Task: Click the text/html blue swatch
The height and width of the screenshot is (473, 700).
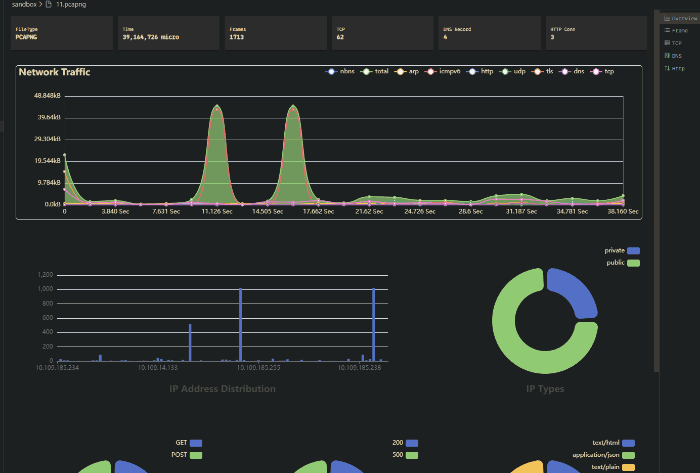Action: (629, 443)
